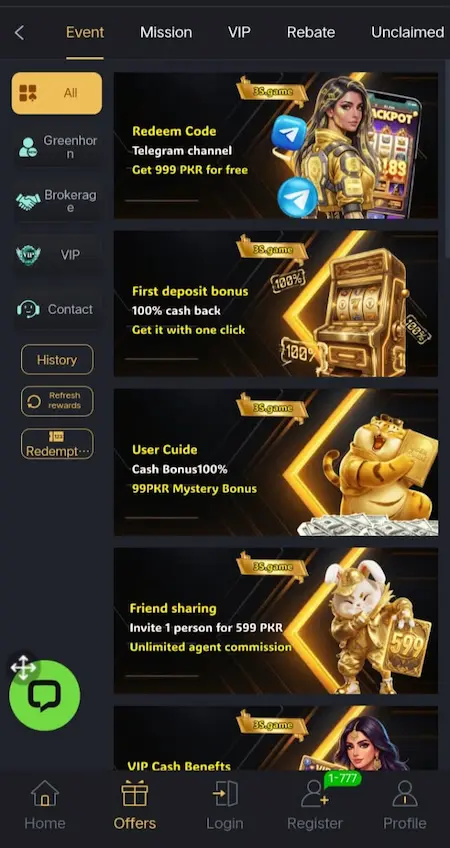Open the First deposit bonus banner

coord(276,303)
